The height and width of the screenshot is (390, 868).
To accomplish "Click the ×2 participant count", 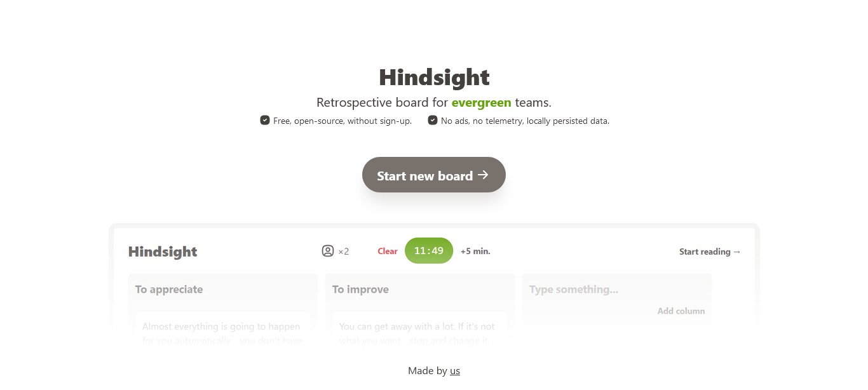I will (x=344, y=252).
